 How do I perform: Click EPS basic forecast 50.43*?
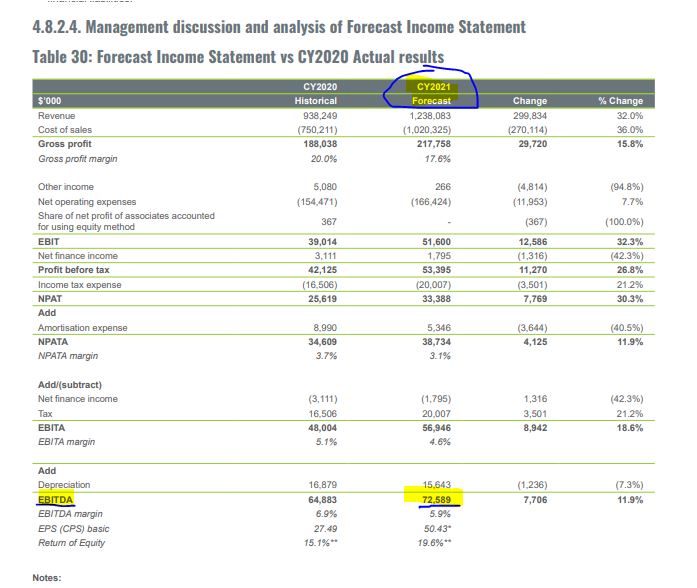click(x=438, y=529)
